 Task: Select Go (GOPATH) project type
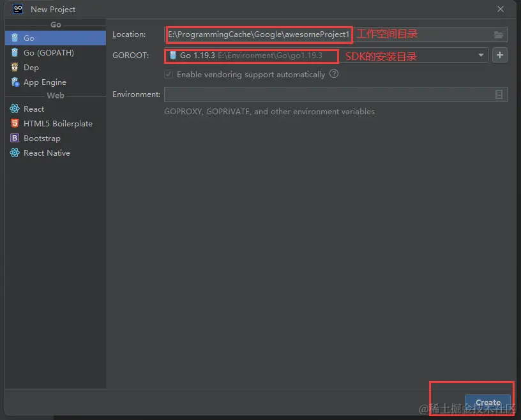(56, 52)
